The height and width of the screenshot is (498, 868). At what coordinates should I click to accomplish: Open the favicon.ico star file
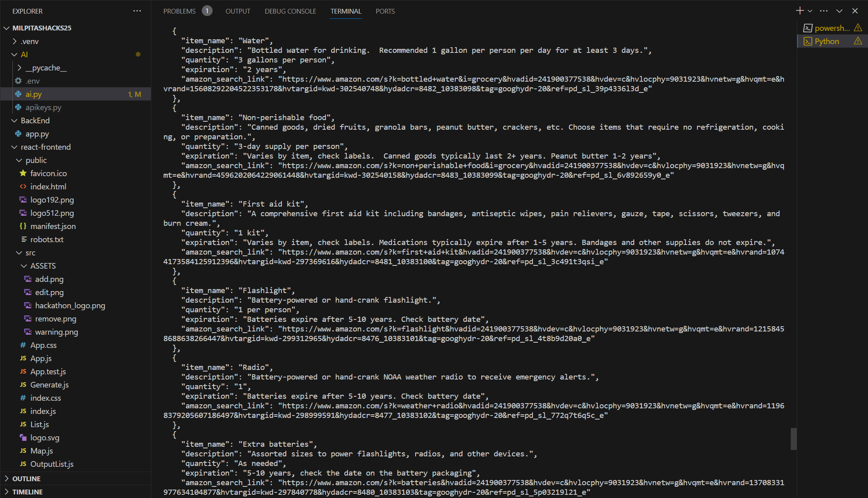coord(48,173)
